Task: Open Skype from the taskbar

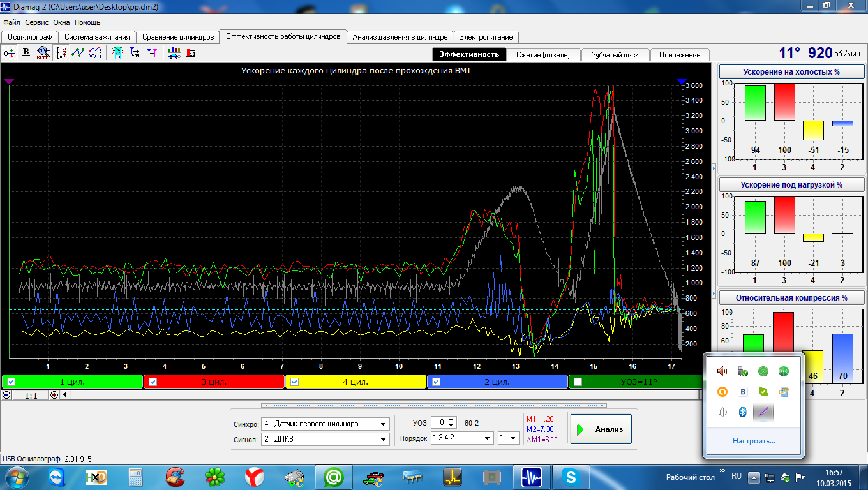Action: click(x=570, y=477)
